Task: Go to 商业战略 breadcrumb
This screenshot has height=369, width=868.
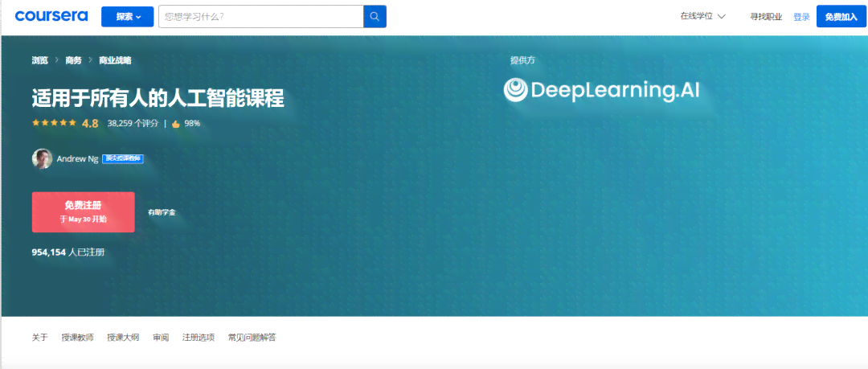Action: click(x=115, y=61)
